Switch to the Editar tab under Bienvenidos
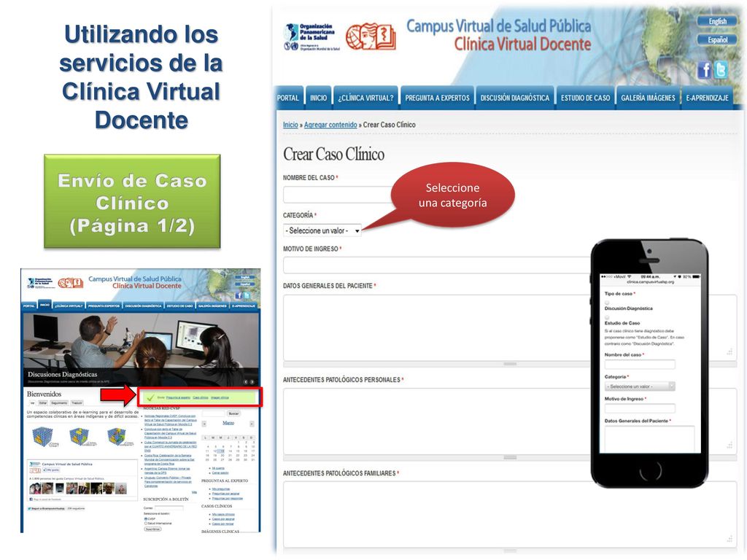This screenshot has width=747, height=560. coord(43,402)
